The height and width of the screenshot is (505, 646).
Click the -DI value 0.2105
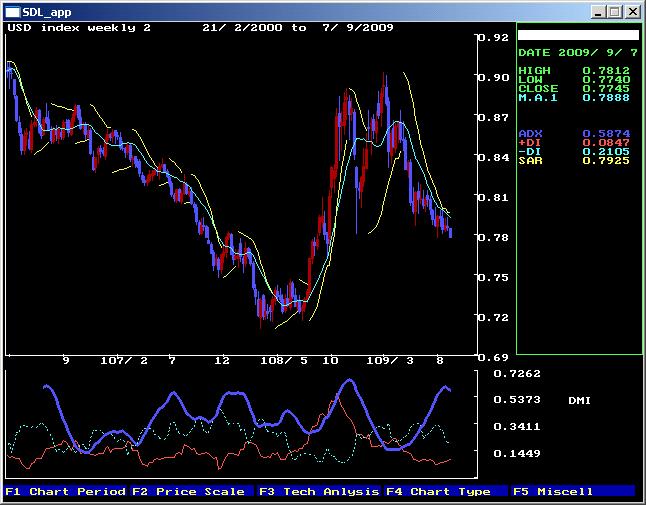click(x=606, y=152)
